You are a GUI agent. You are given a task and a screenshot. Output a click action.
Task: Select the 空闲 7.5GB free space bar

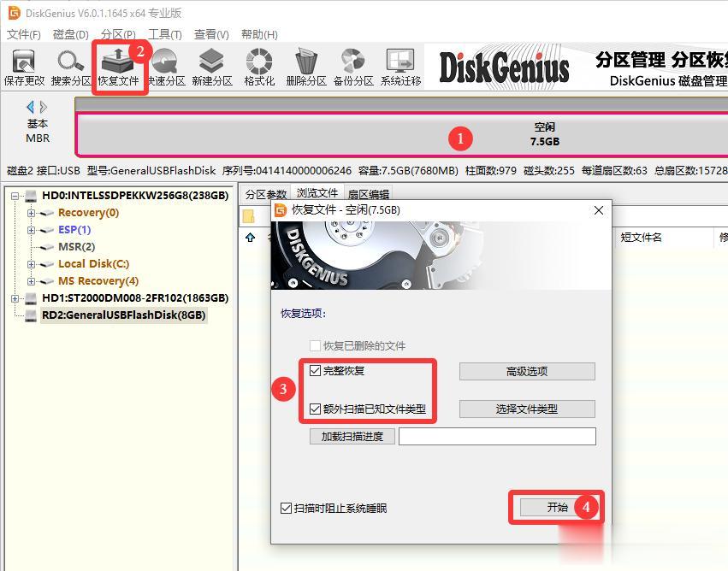(x=402, y=134)
